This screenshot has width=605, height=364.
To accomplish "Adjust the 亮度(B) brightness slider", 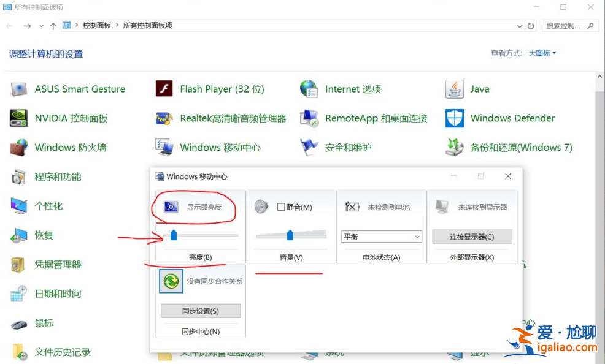I will click(173, 235).
